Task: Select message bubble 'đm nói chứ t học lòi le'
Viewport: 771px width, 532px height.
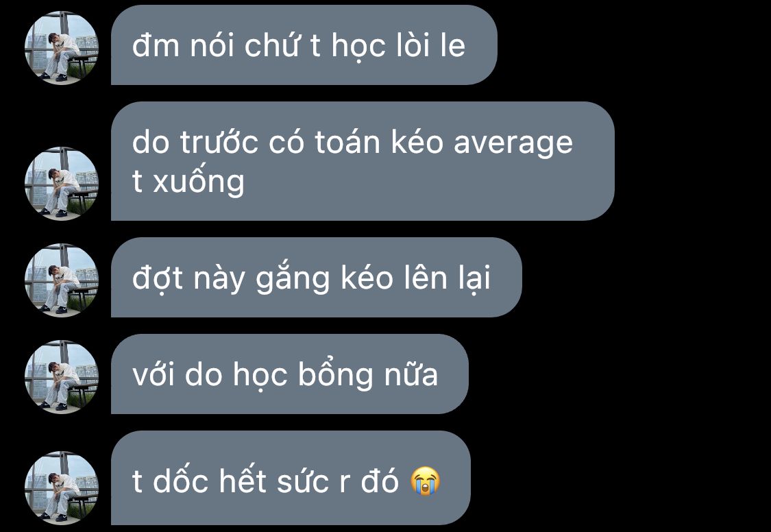Action: (304, 45)
